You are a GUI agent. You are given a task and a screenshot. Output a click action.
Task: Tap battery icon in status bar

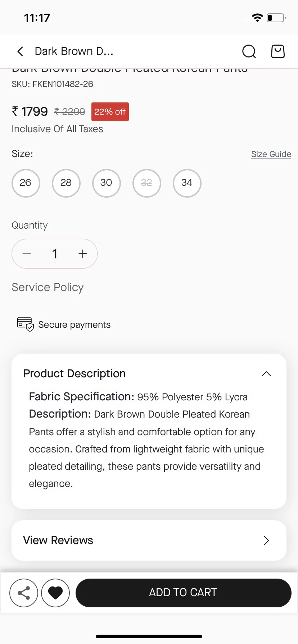(276, 18)
